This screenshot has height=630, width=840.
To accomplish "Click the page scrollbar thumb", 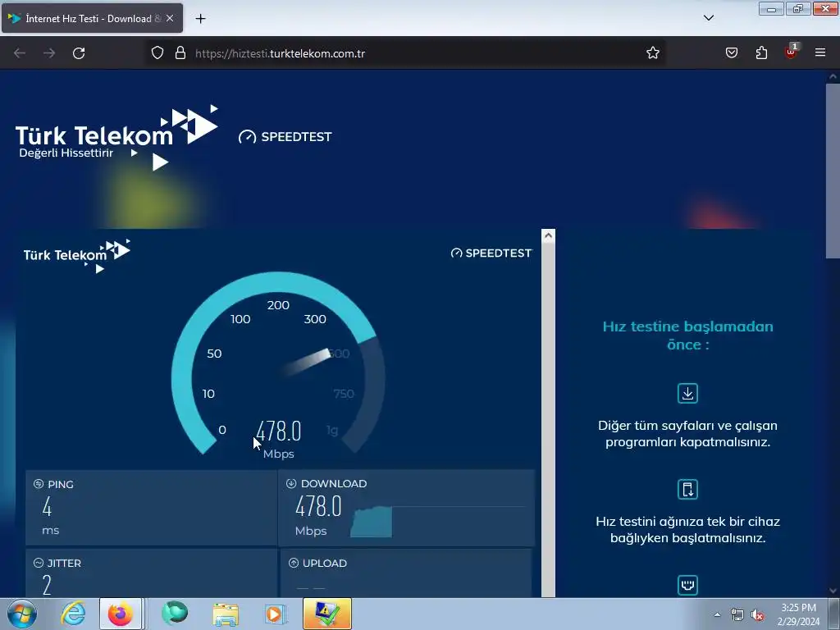I will click(x=833, y=169).
